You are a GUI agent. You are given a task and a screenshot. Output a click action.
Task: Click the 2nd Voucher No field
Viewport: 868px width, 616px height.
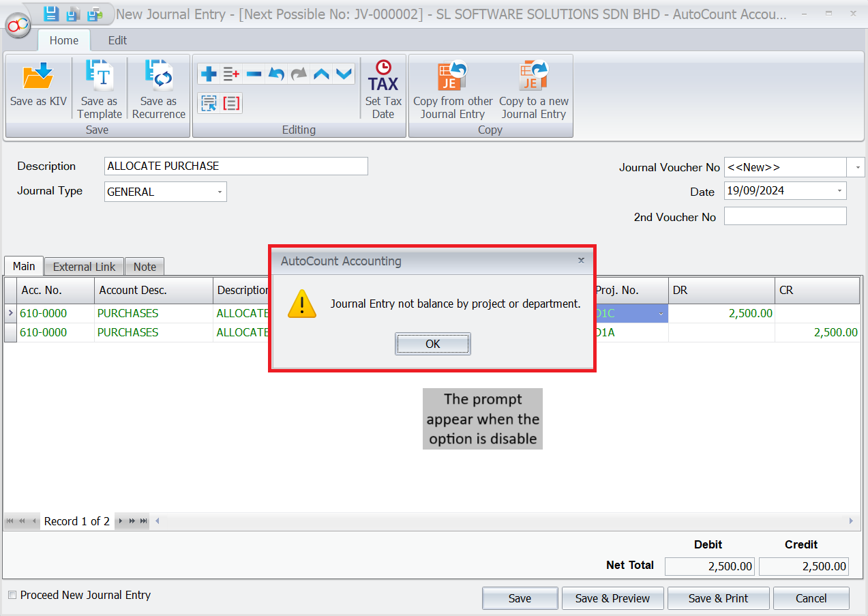coord(785,216)
